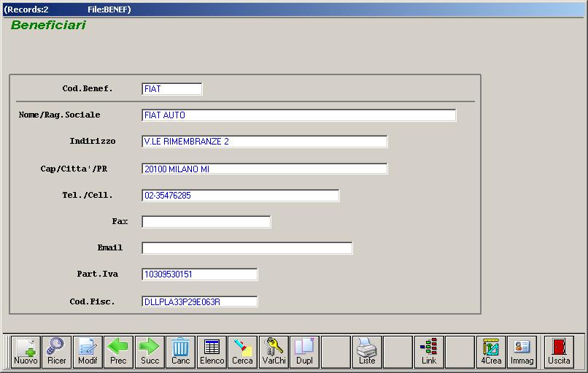The image size is (588, 373).
Task: Go to next record with Succ arrow
Action: coord(150,352)
